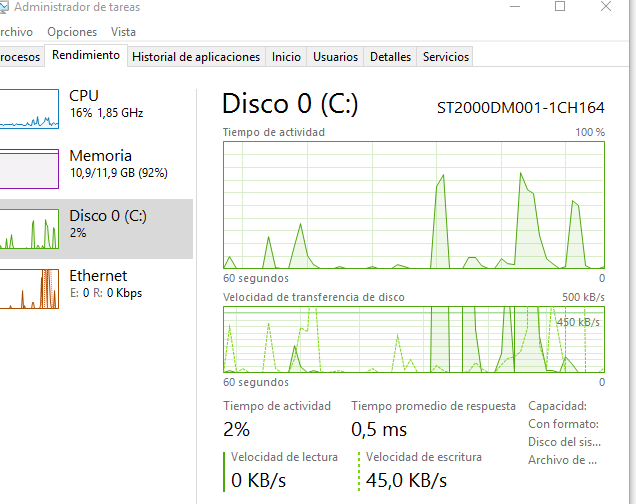Click the Tiempo de actividad graph
The image size is (636, 504).
coord(414,205)
